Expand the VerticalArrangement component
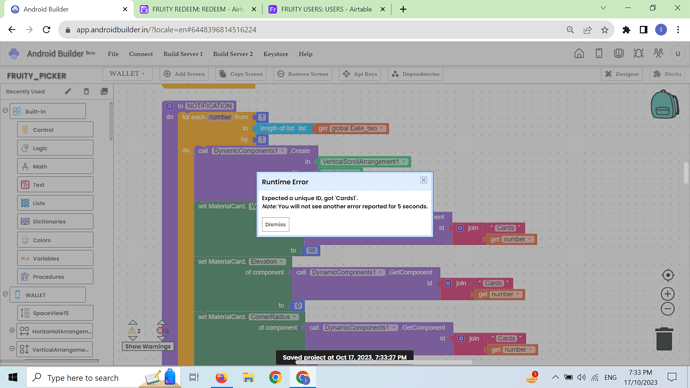Screen dimensions: 690x388 click(x=12, y=349)
